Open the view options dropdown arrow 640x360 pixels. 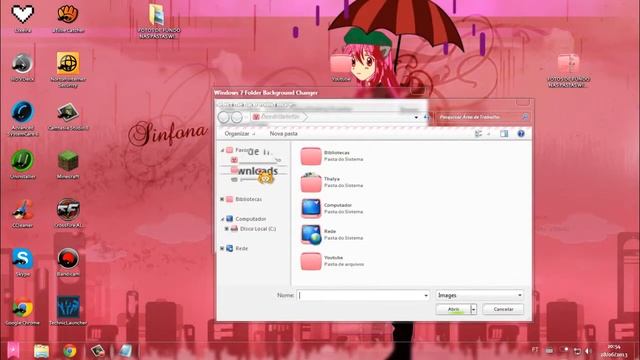pos(489,134)
